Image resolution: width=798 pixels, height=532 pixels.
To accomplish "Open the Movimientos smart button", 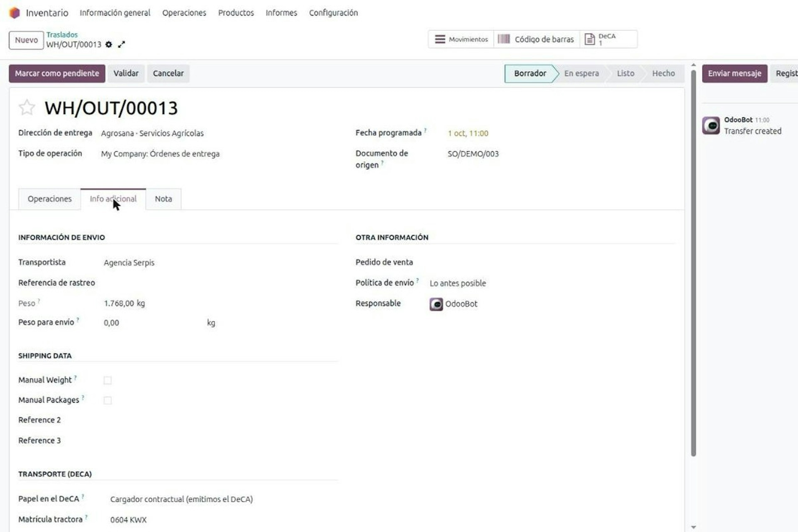I will pos(461,39).
